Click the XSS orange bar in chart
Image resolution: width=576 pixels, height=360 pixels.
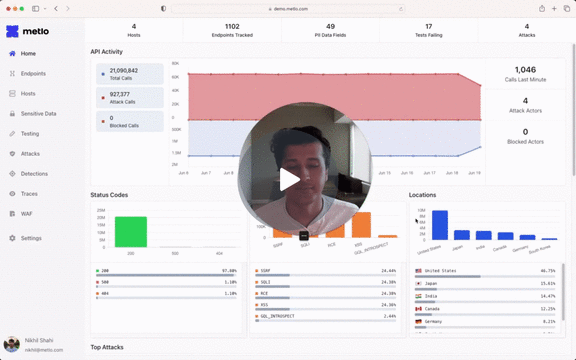(x=361, y=225)
